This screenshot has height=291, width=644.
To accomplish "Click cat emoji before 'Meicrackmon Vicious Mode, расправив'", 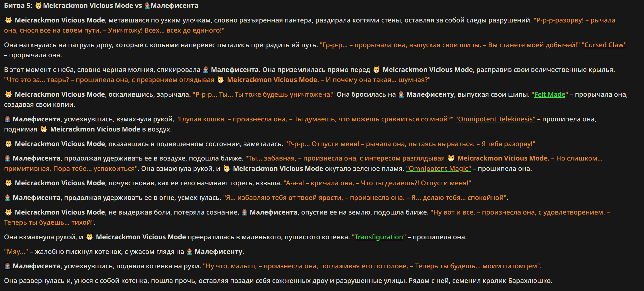I will [x=376, y=70].
